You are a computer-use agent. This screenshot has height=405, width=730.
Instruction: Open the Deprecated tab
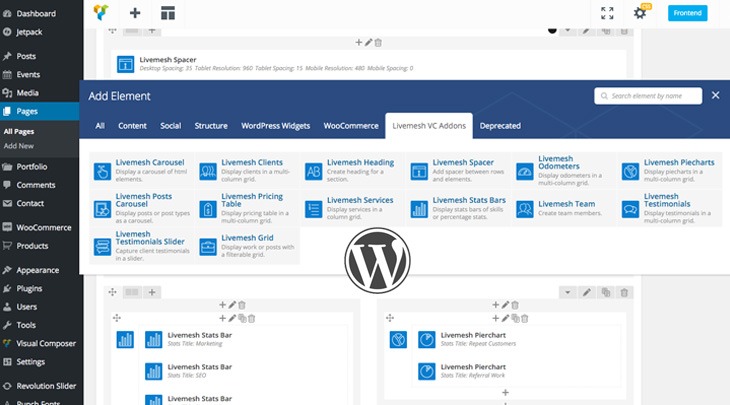pyautogui.click(x=500, y=126)
